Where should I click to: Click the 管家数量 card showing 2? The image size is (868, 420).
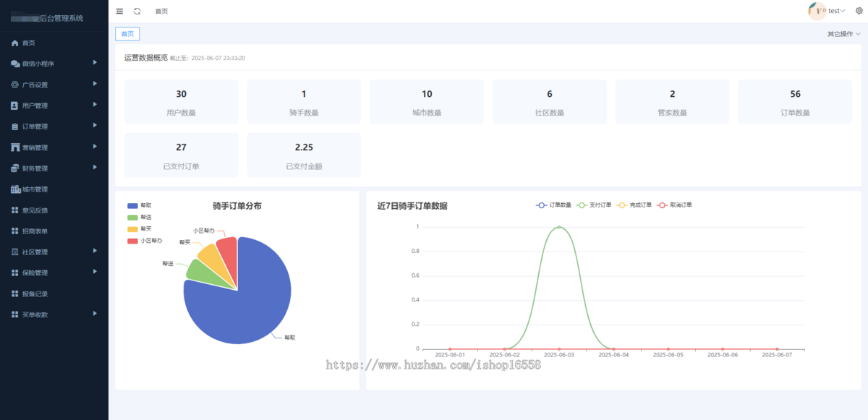[672, 101]
